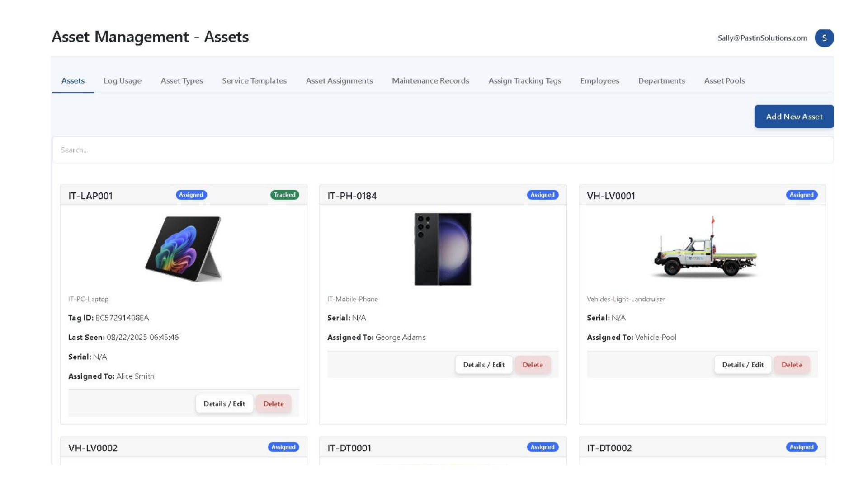Open the user profile avatar menu

[x=824, y=38]
